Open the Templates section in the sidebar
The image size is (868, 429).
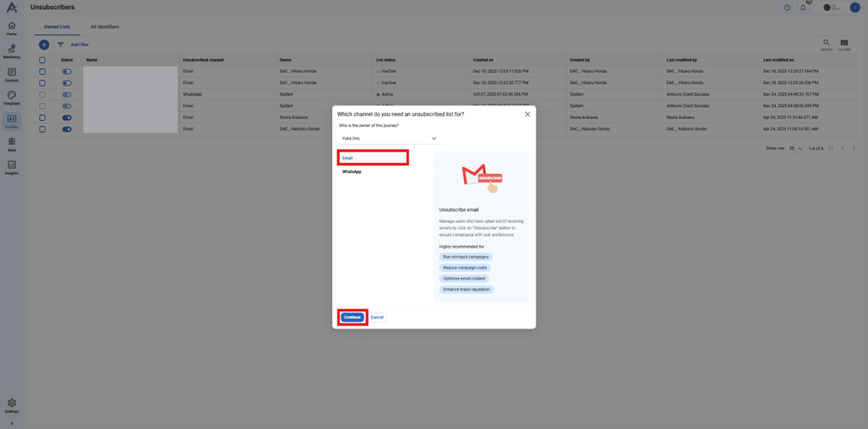pos(11,98)
